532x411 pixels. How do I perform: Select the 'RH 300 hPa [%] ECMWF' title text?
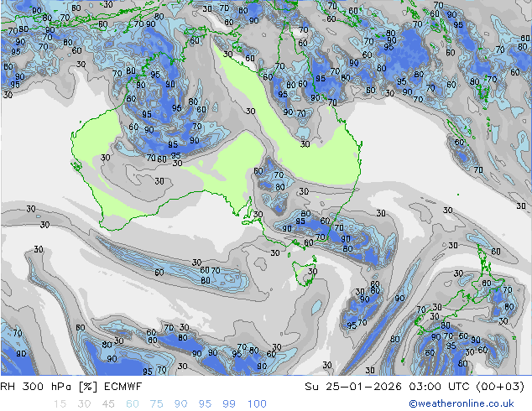tap(71, 387)
